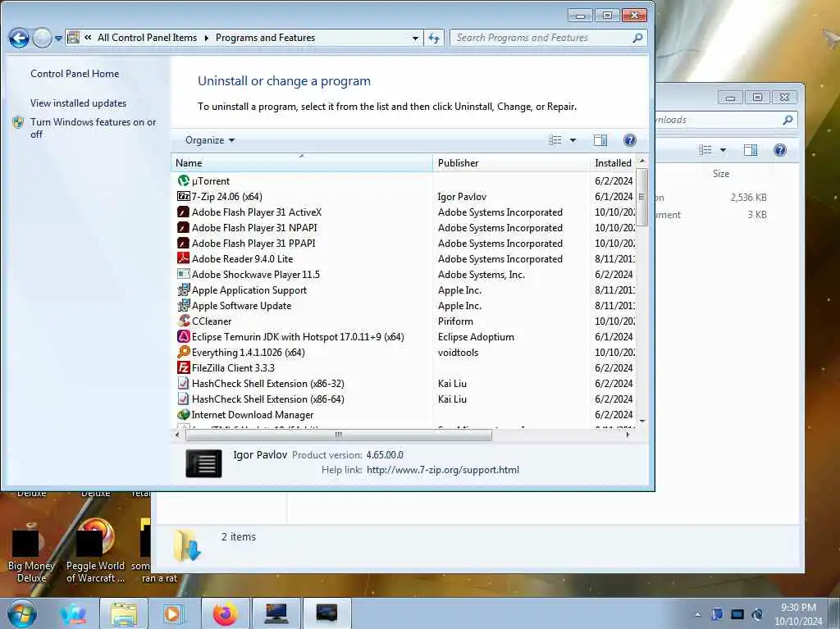Sort by the Name column header

[302, 163]
